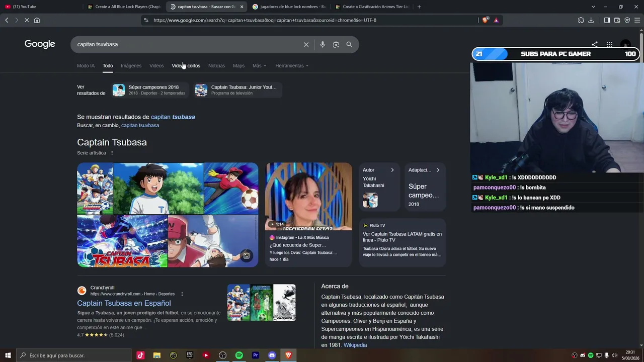Clear the Google search box
644x362 pixels.
pyautogui.click(x=306, y=44)
